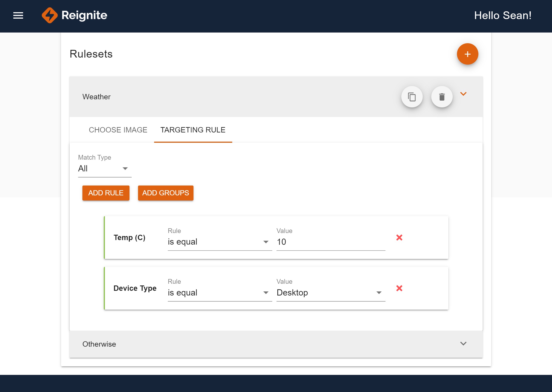Switch to the Choose Image tab
The height and width of the screenshot is (392, 552).
coord(118,130)
